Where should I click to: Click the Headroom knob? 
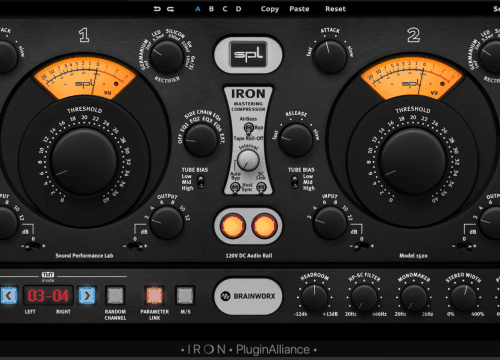tap(314, 298)
